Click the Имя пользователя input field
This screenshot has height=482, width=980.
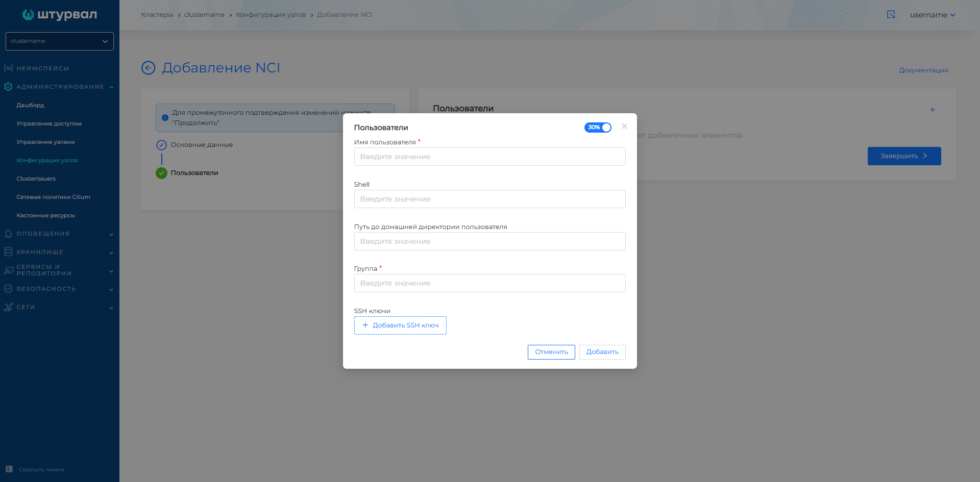pos(489,157)
